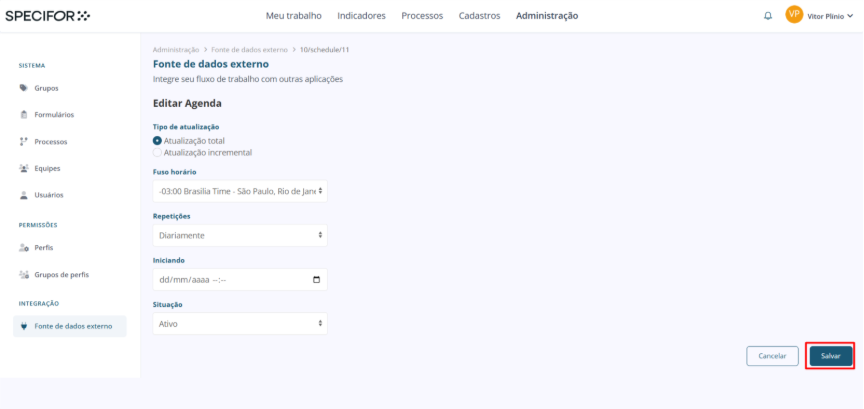
Task: Expand Vitor Plínio user menu
Action: coord(830,17)
